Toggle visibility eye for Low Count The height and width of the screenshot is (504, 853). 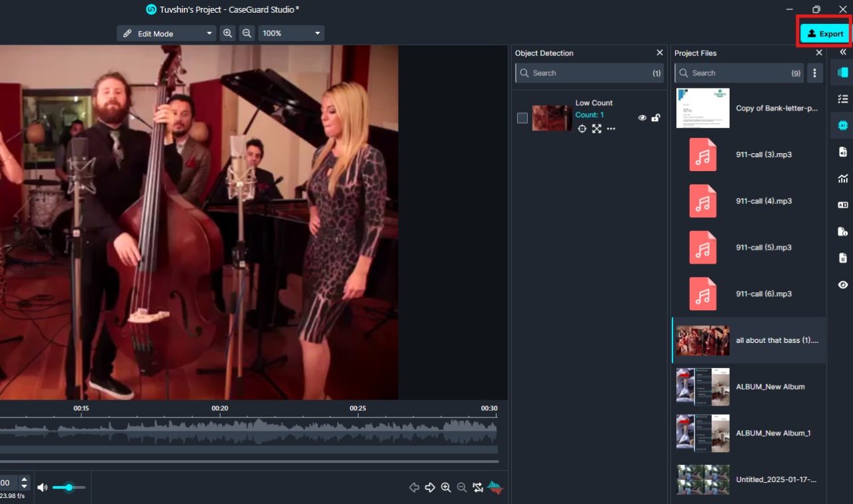(642, 118)
